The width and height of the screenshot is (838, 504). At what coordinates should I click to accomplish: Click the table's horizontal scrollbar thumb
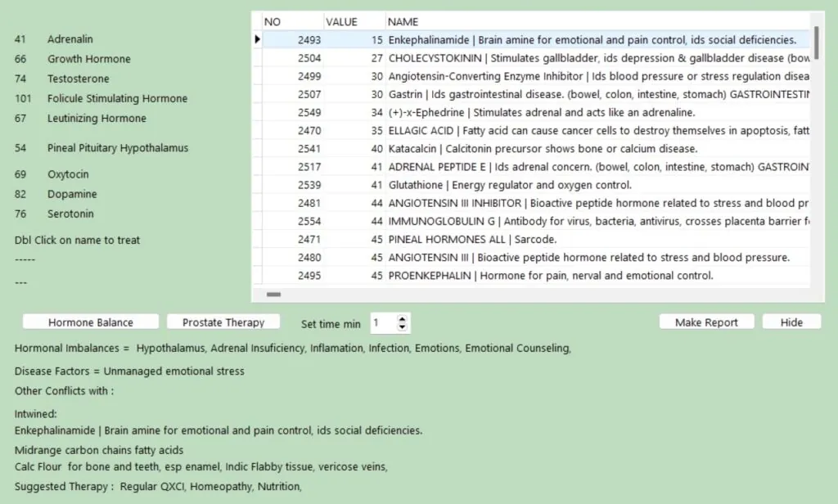click(273, 294)
